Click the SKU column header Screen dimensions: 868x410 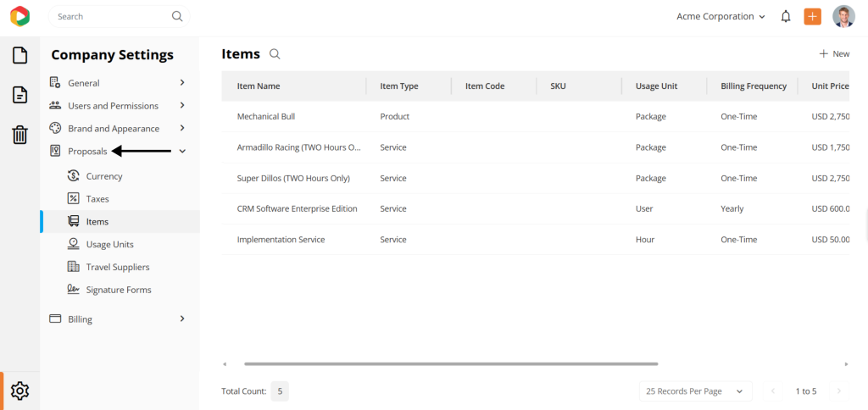(x=558, y=86)
